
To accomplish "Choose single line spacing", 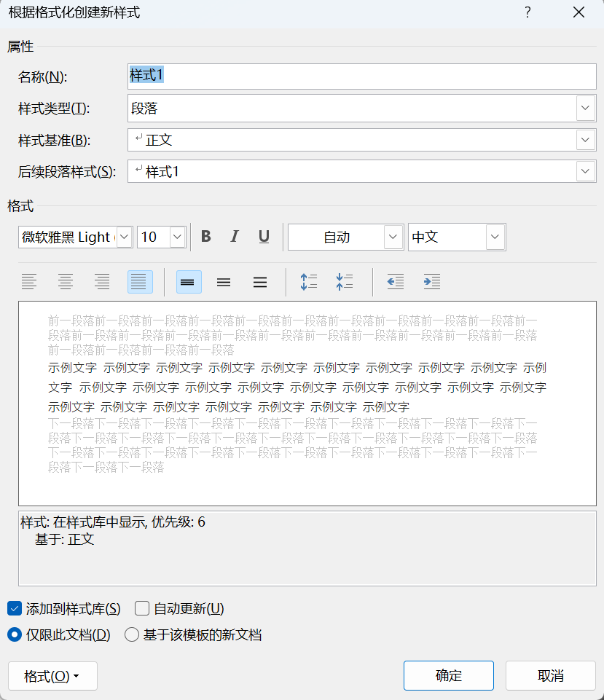I will [189, 282].
